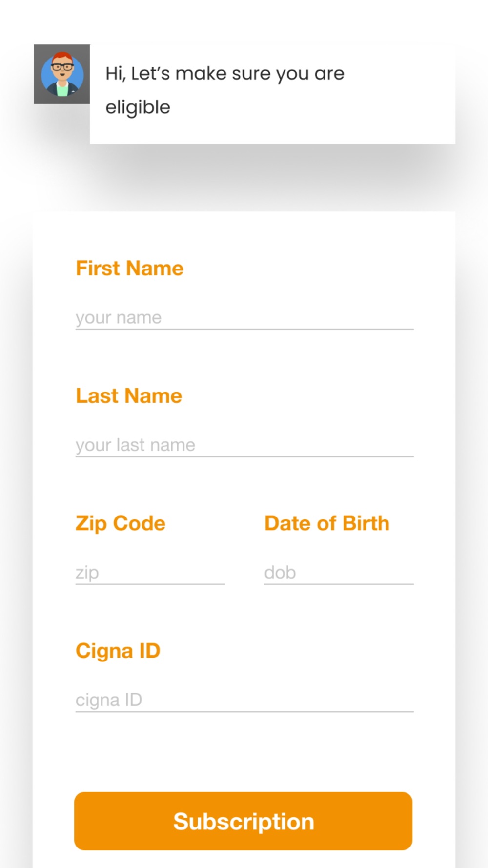The height and width of the screenshot is (868, 488).
Task: Focus the dob input field
Action: (339, 572)
